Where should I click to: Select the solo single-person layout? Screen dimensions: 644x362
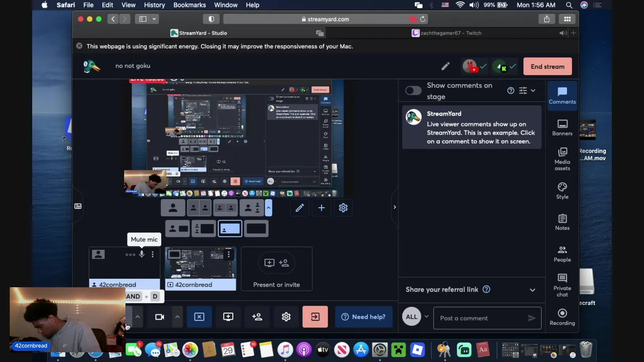tap(173, 208)
